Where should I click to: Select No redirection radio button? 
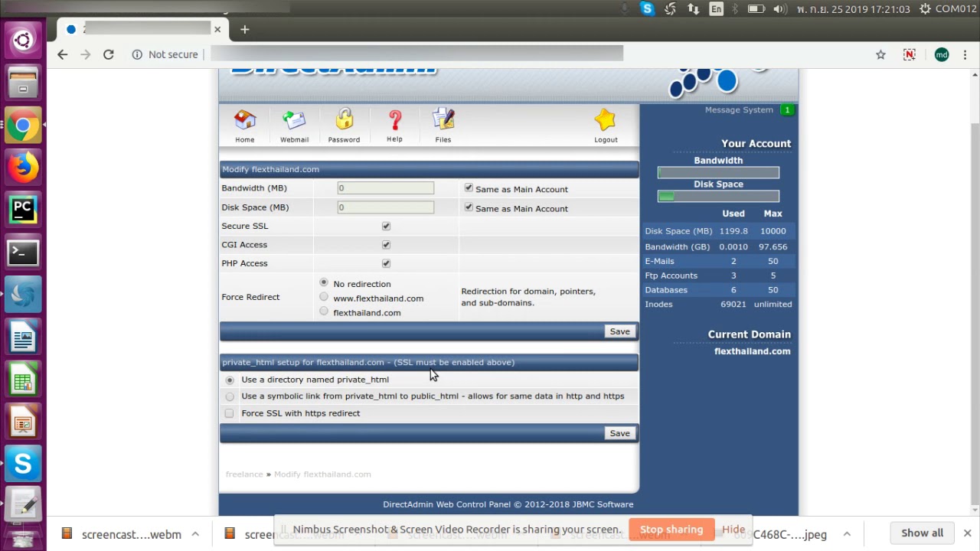tap(324, 283)
